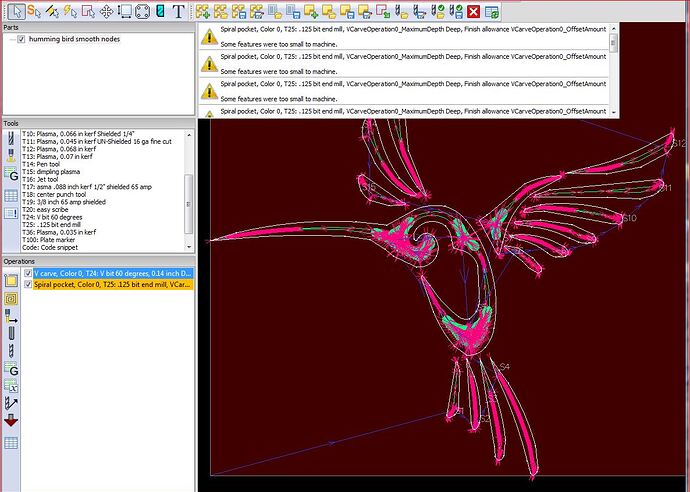The height and width of the screenshot is (492, 690).
Task: Click new toolset icon with green plus
Action: click(x=311, y=11)
